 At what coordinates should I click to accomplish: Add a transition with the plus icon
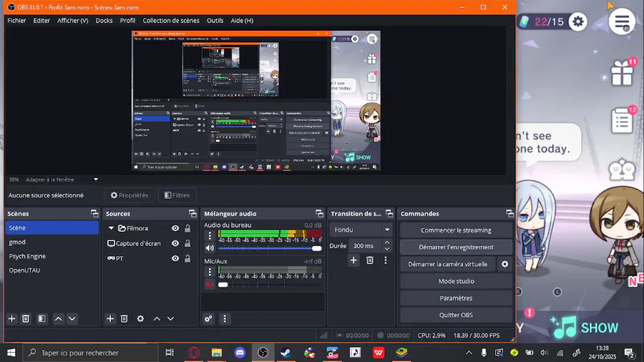[353, 260]
